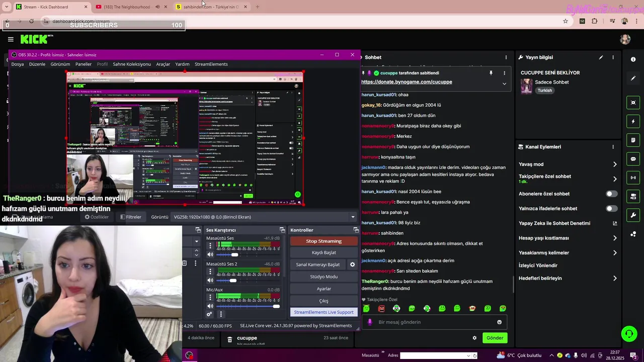Click the wrench sidebar icon
644x362 pixels.
(633, 215)
